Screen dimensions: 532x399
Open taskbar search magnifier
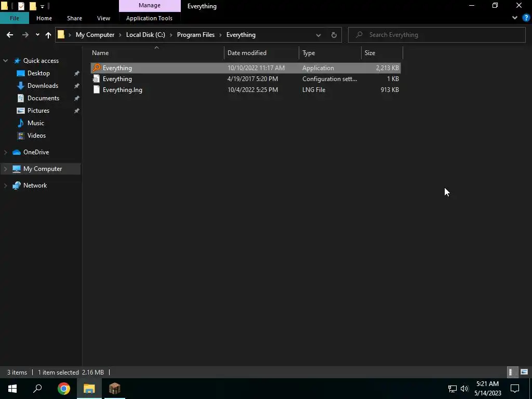[37, 389]
